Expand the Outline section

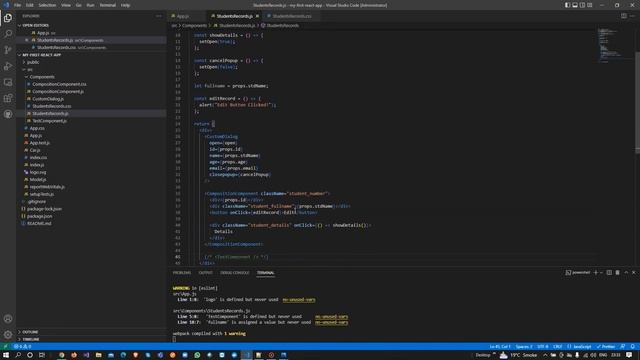pyautogui.click(x=91, y=332)
